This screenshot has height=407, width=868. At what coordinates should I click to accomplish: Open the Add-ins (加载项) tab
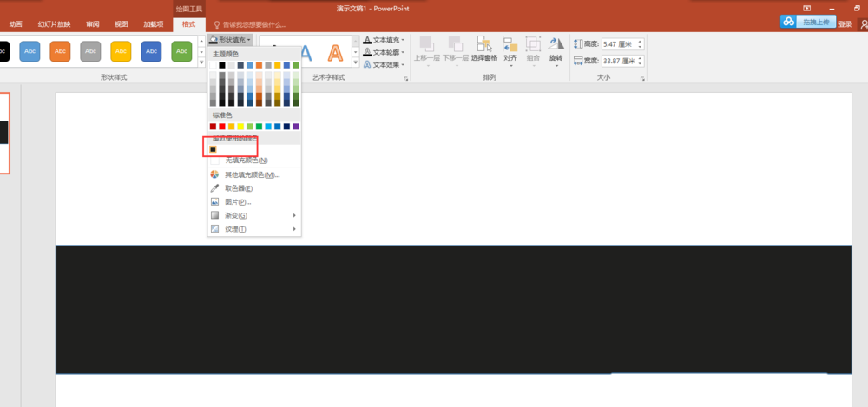(154, 24)
